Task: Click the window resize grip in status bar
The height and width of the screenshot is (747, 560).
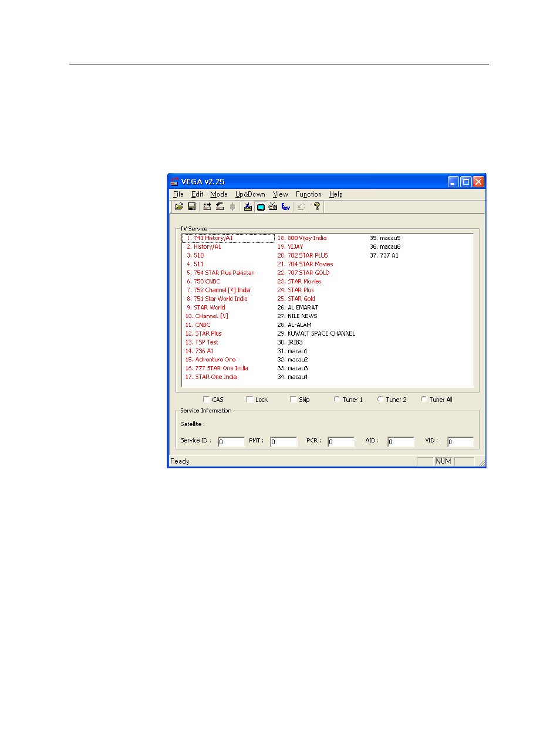Action: [482, 463]
